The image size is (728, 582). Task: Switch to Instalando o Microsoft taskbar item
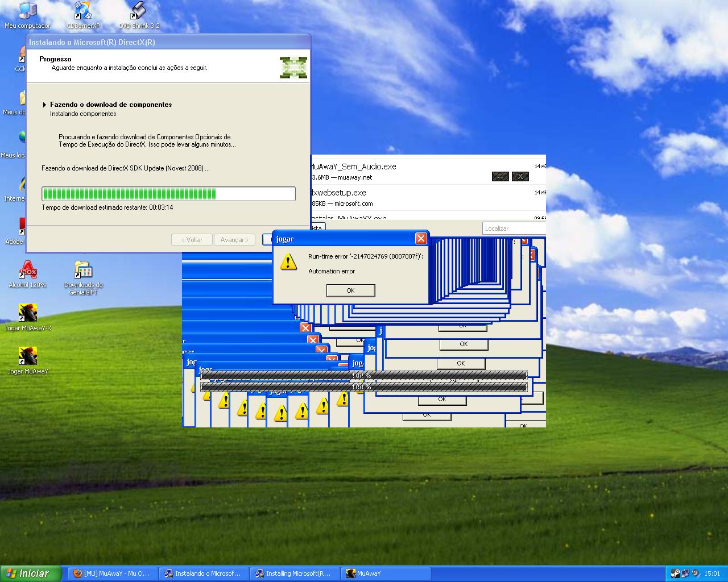click(x=202, y=573)
